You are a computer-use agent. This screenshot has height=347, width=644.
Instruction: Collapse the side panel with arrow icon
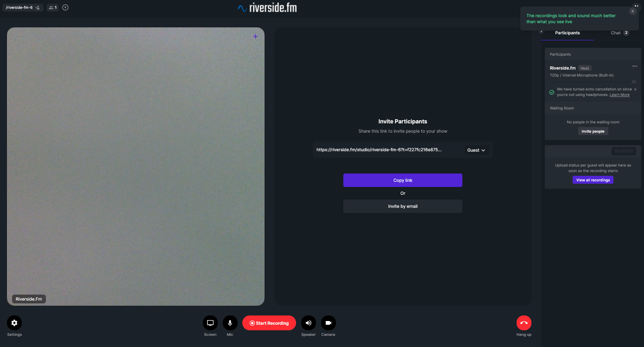point(541,31)
